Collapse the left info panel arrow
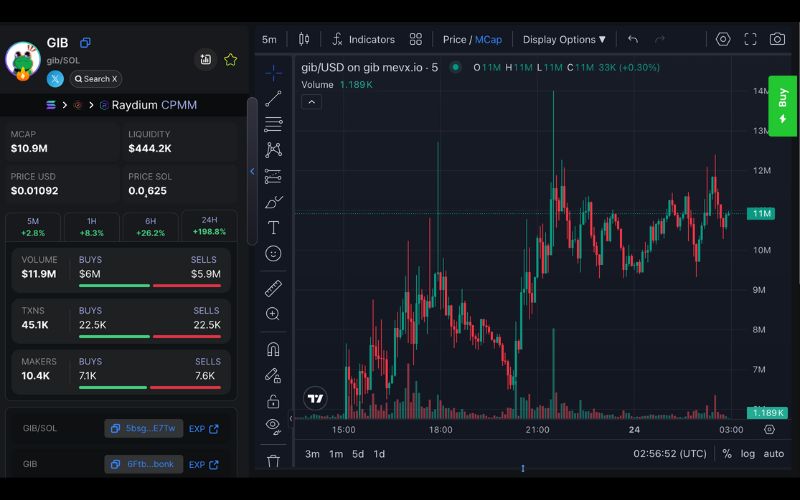The height and width of the screenshot is (500, 800). 252,171
